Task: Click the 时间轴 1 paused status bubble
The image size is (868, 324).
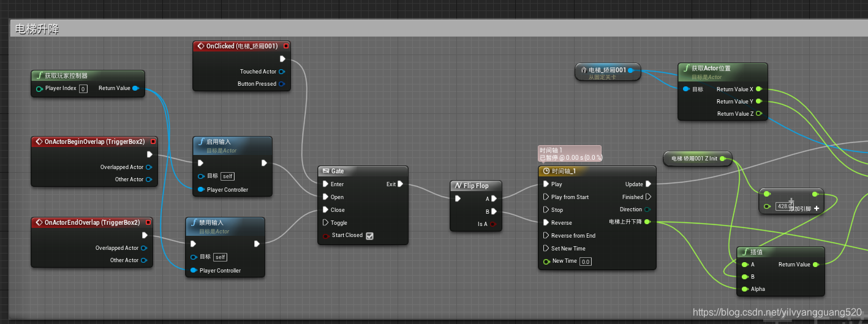Action: tap(570, 154)
